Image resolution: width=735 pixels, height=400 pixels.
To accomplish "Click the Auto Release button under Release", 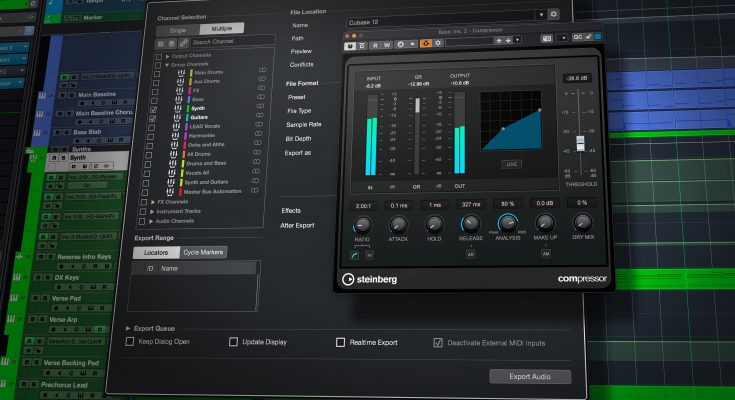I will coord(469,255).
